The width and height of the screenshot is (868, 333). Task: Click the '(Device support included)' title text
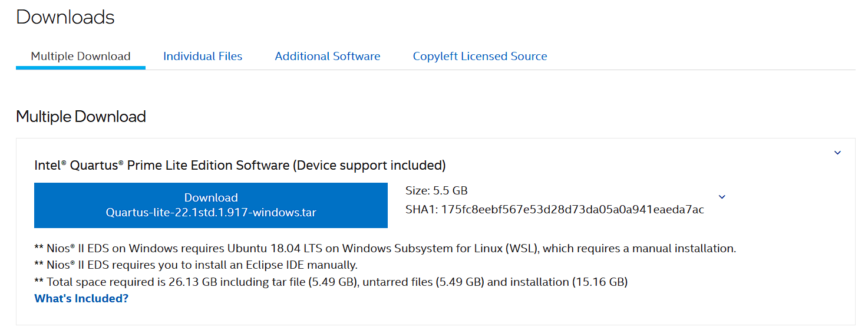tap(369, 165)
